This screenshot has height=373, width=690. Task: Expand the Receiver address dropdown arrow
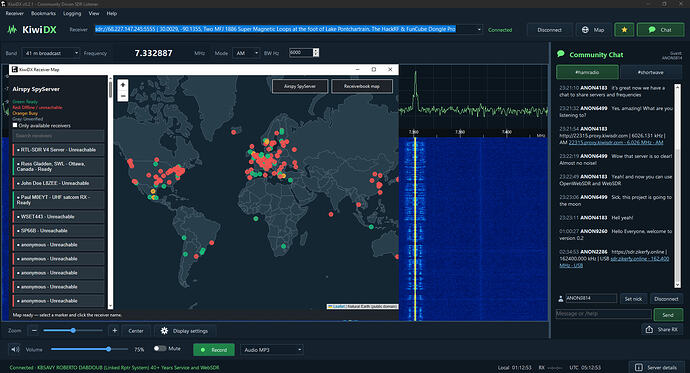479,29
